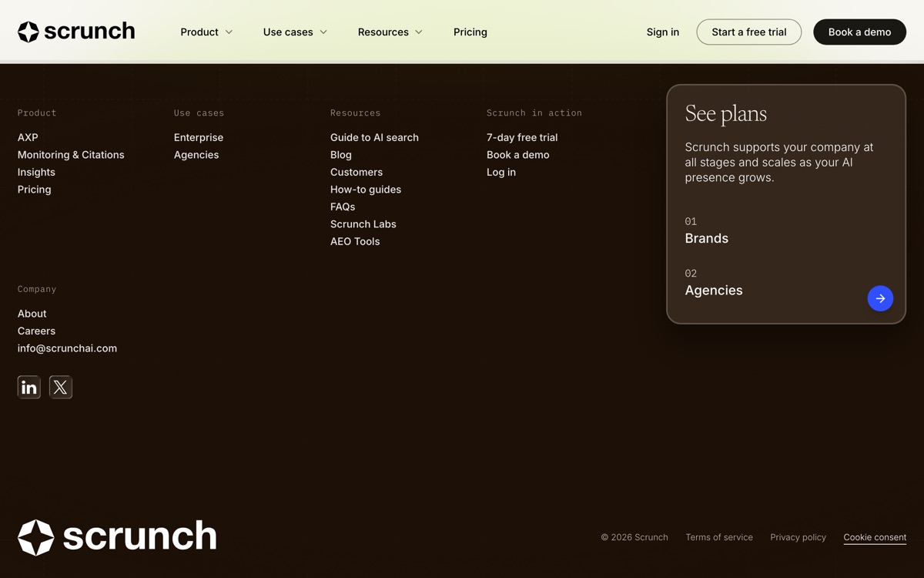Click the Book a demo header button
Screen dimensions: 924x578
[x=859, y=32]
